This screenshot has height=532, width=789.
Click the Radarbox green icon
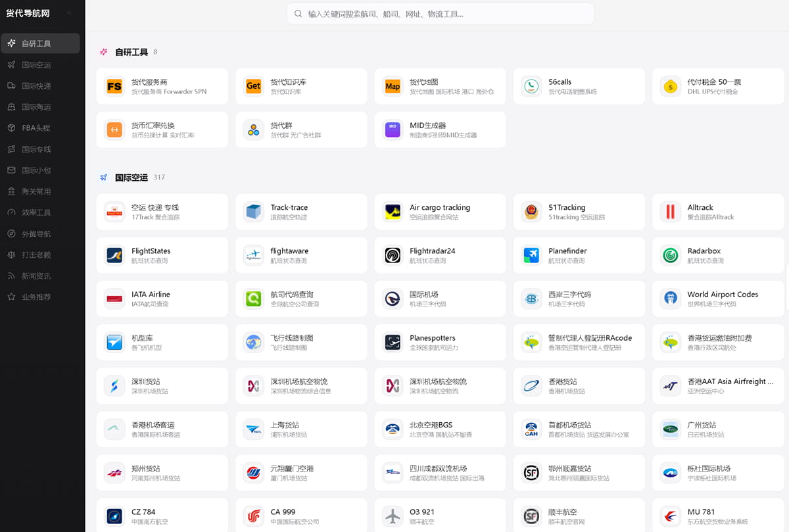point(671,255)
